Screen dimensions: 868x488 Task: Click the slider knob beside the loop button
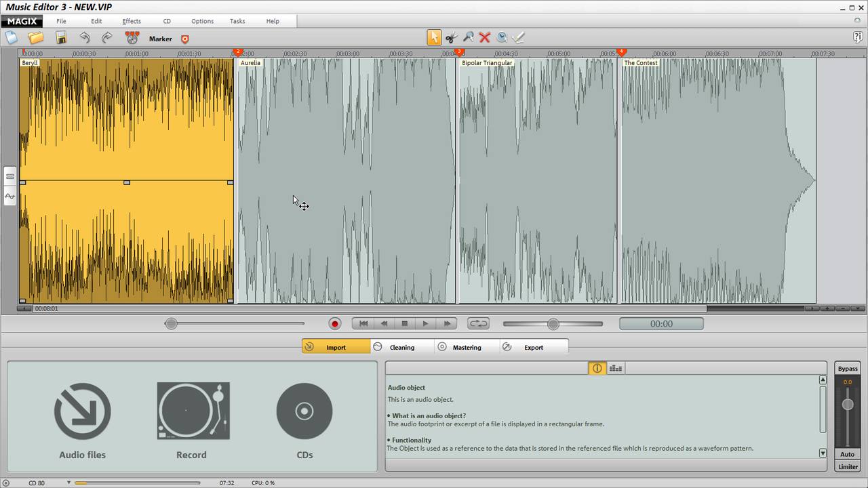coord(553,324)
